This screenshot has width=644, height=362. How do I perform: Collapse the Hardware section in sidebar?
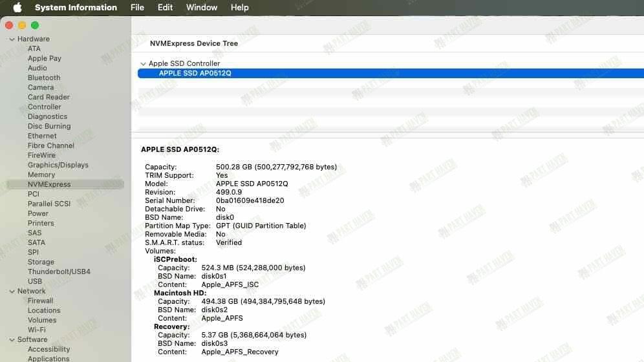click(12, 39)
